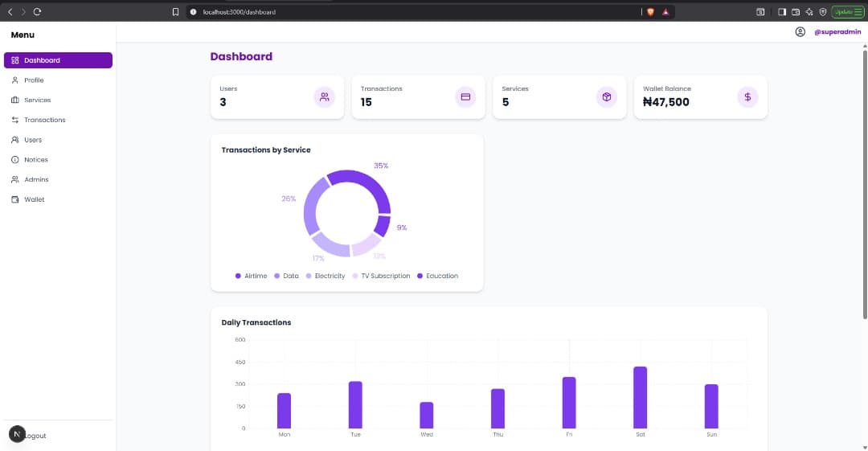Click the browser forward arrow
The width and height of the screenshot is (868, 451).
click(23, 11)
